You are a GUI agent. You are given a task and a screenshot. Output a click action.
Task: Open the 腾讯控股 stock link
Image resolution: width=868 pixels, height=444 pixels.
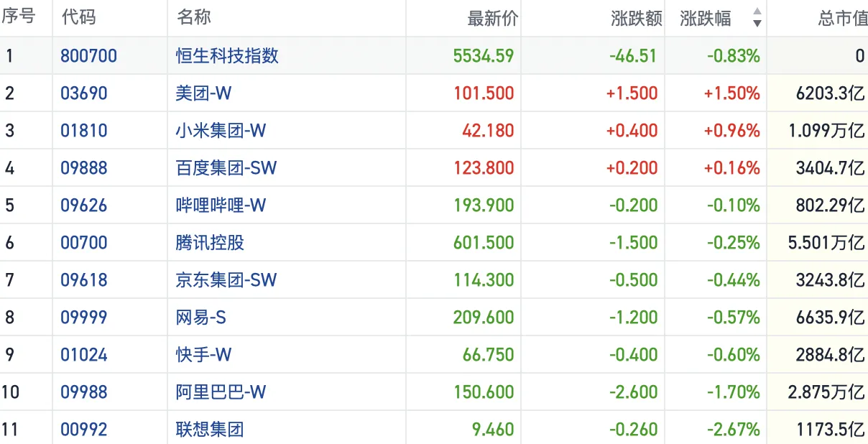click(210, 242)
